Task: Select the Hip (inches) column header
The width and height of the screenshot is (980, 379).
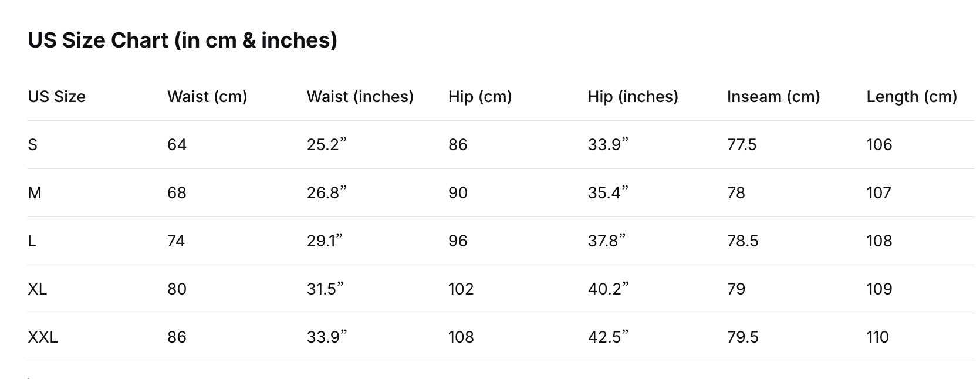Action: tap(633, 97)
